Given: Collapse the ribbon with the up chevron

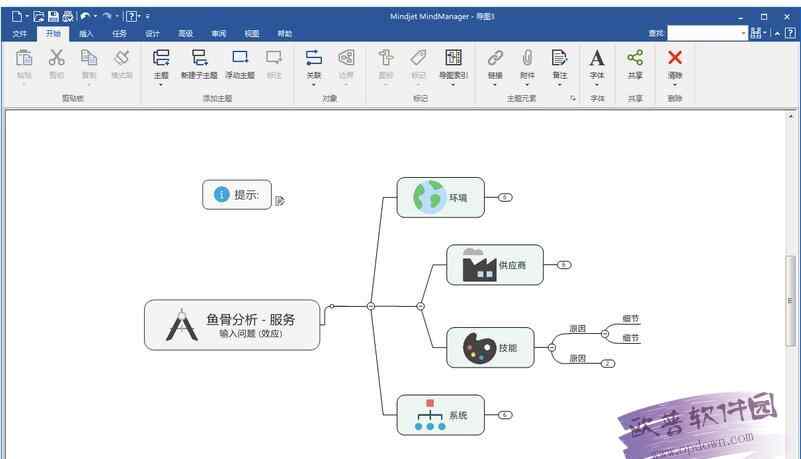Looking at the screenshot, I should (778, 33).
